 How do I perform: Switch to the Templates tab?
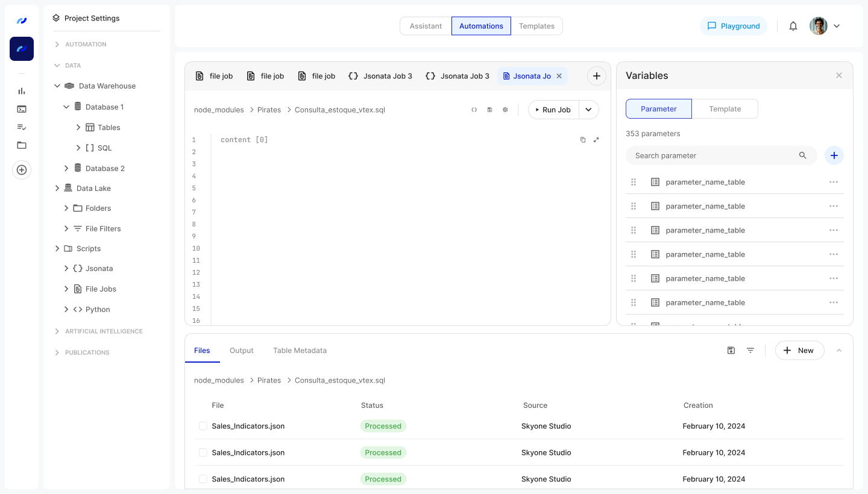click(536, 26)
